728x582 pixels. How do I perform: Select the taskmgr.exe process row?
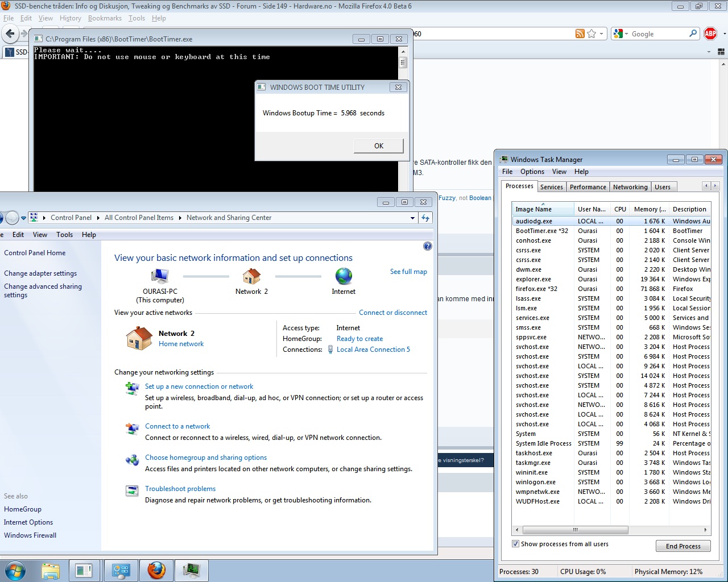[x=611, y=463]
